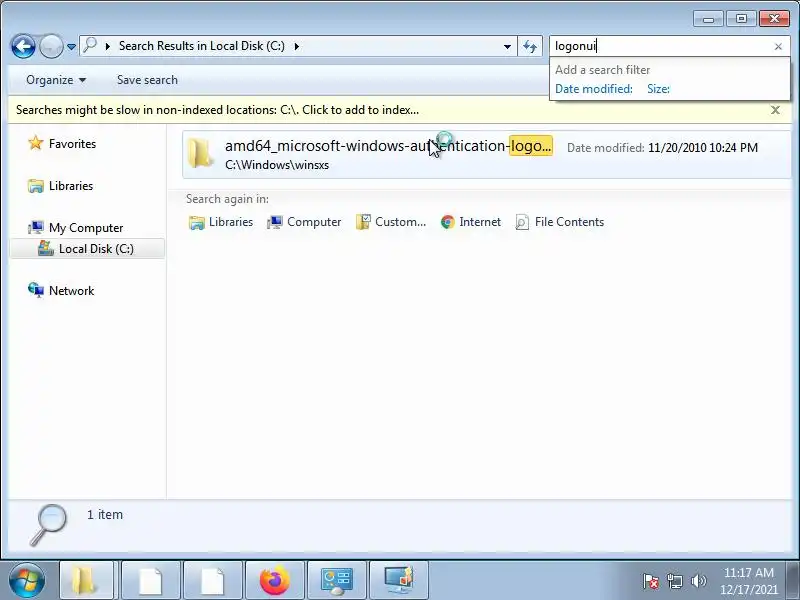Image resolution: width=800 pixels, height=600 pixels.
Task: Add the Date modified search filter
Action: point(593,89)
